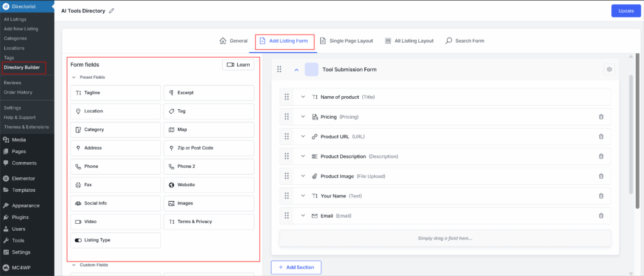Open Directory Builder in the sidebar

tap(22, 67)
